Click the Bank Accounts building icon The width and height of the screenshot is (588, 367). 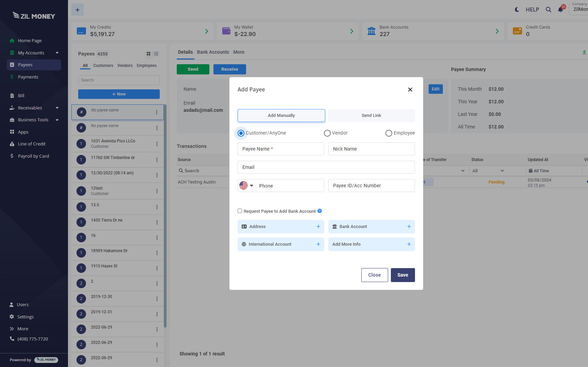[x=371, y=31]
